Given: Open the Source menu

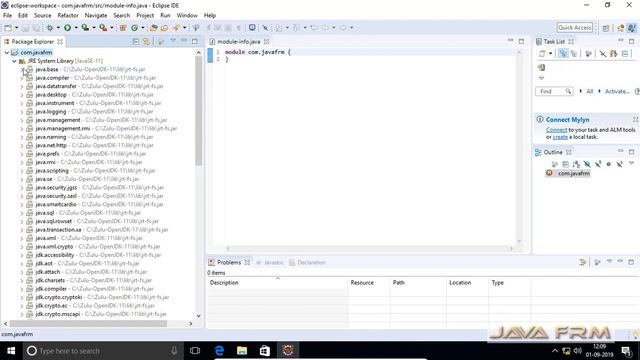Looking at the screenshot, I should [42, 16].
